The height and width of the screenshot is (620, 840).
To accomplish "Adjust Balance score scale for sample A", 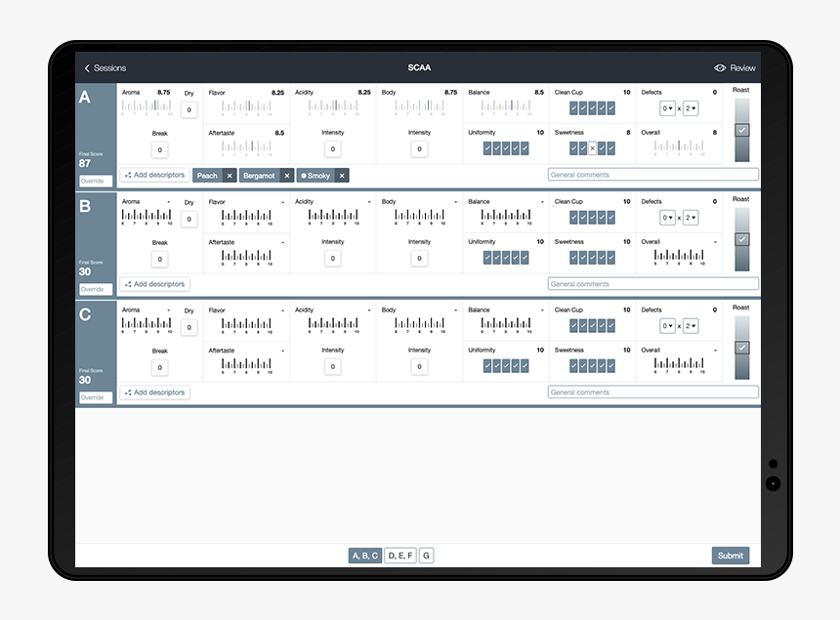I will pos(506,106).
